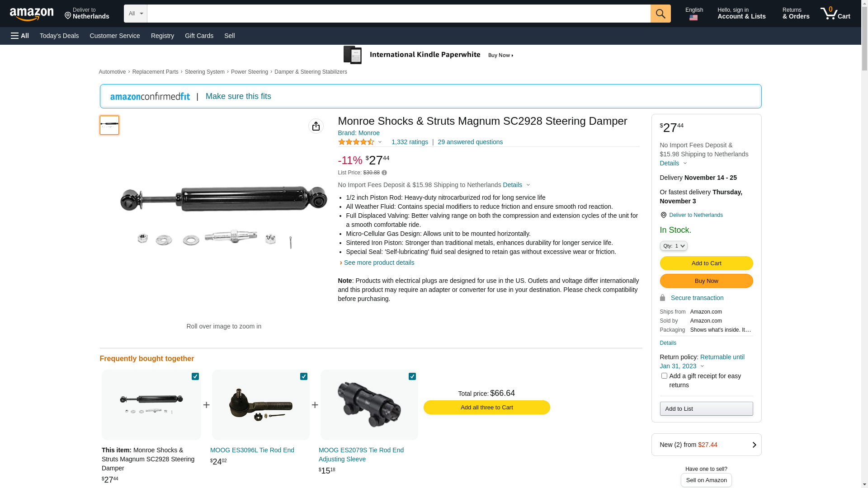
Task: Open the search category All dropdown
Action: coord(136,14)
